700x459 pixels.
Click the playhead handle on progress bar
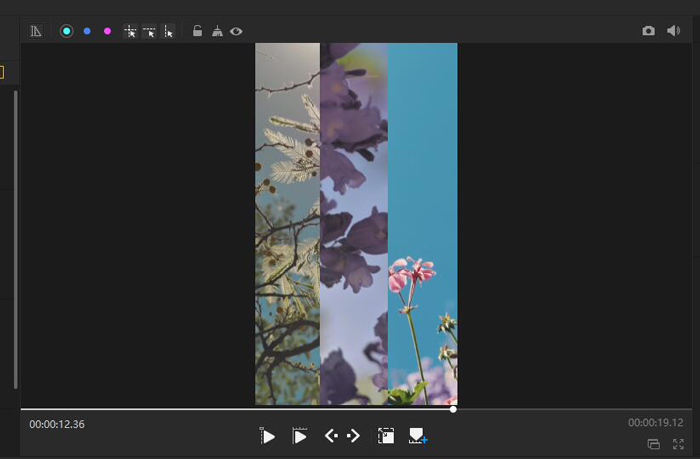453,409
